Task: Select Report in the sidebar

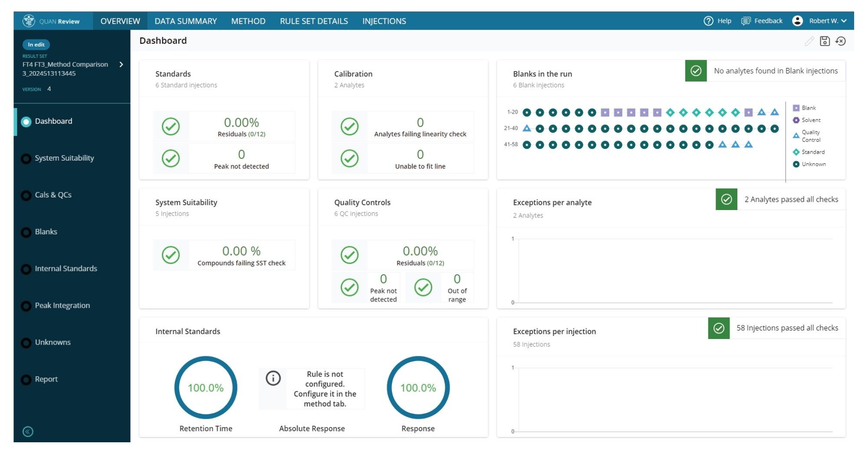Action: pos(73,379)
